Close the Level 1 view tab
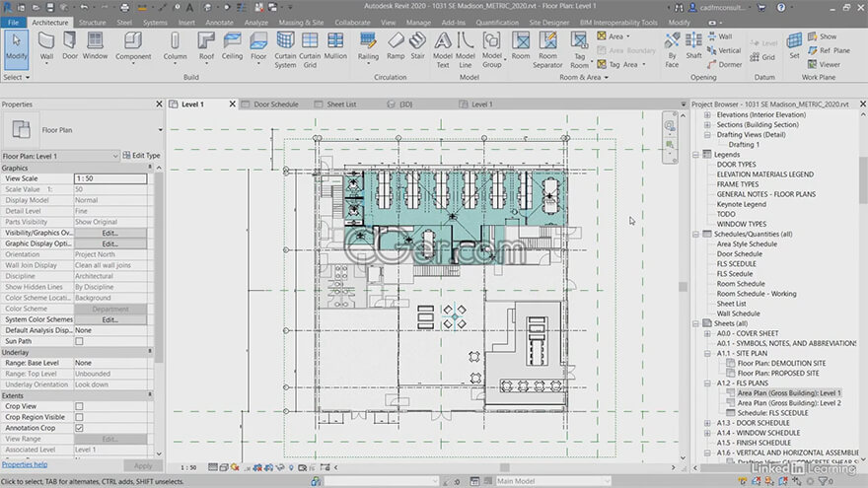The height and width of the screenshot is (488, 868). click(x=233, y=105)
